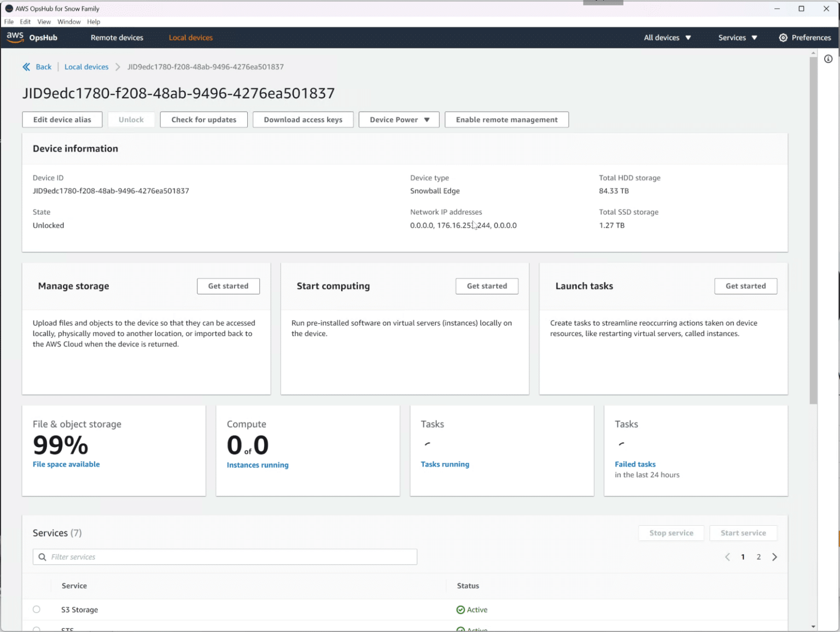The height and width of the screenshot is (632, 840).
Task: Click the Start service button
Action: click(743, 533)
